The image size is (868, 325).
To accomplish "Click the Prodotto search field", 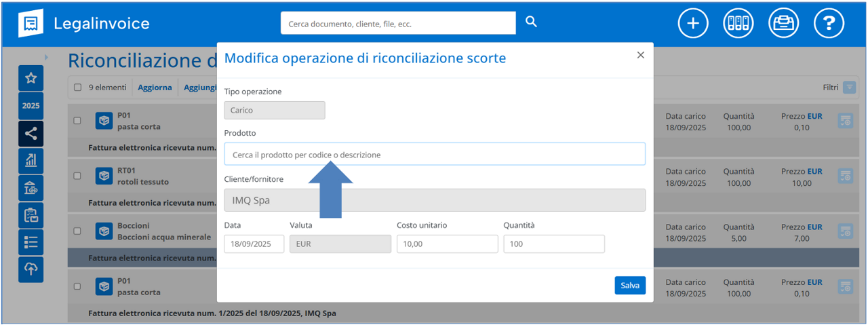I will pos(434,154).
